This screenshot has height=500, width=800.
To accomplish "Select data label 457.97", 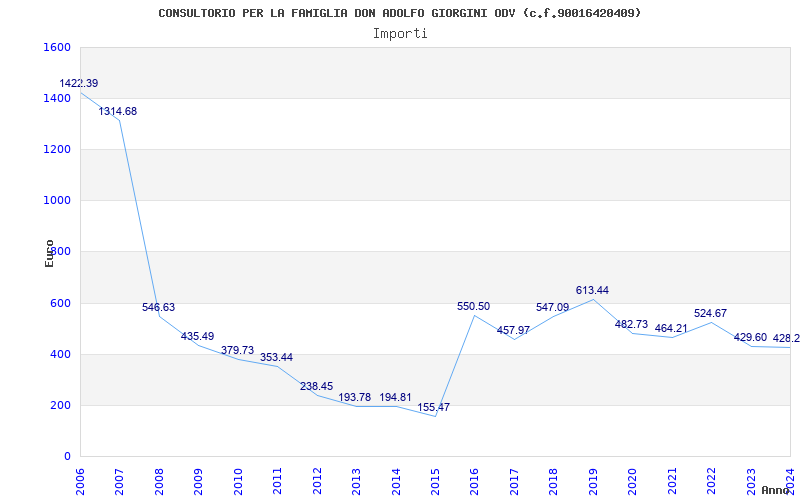I will tap(513, 330).
